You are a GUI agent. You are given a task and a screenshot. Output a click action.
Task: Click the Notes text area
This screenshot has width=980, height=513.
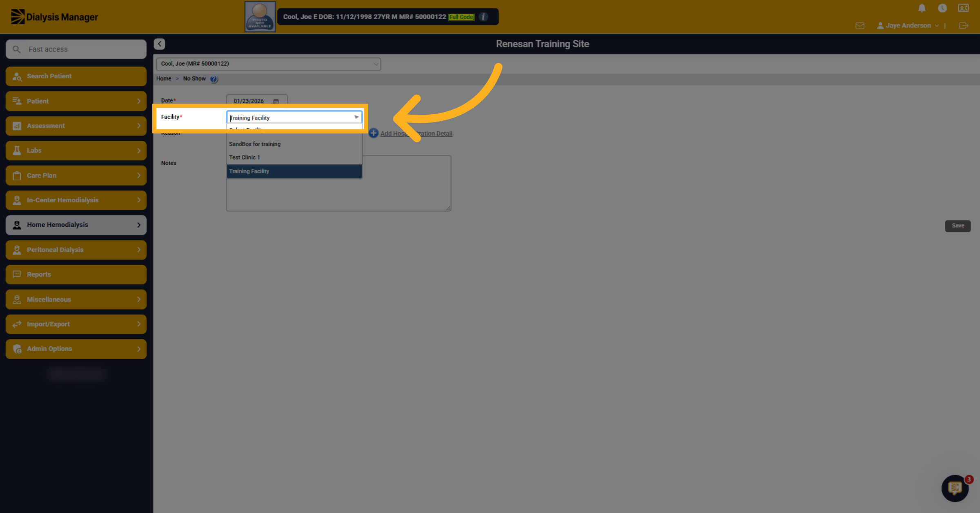339,183
